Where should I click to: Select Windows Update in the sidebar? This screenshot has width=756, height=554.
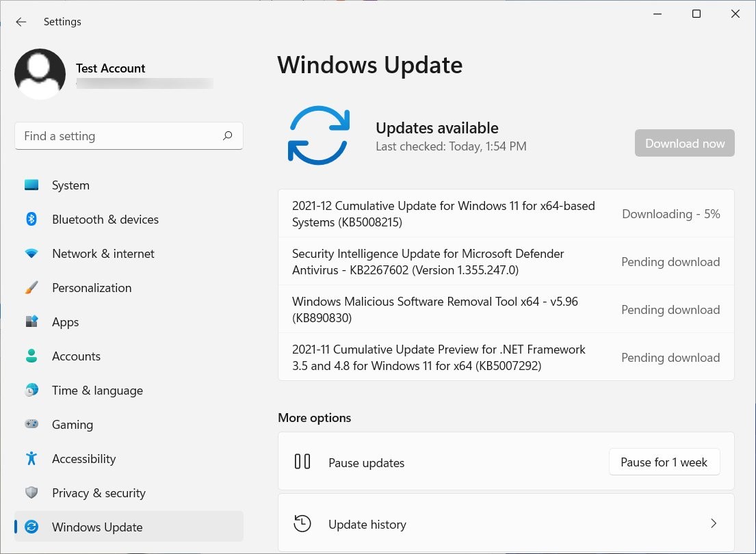tap(97, 527)
